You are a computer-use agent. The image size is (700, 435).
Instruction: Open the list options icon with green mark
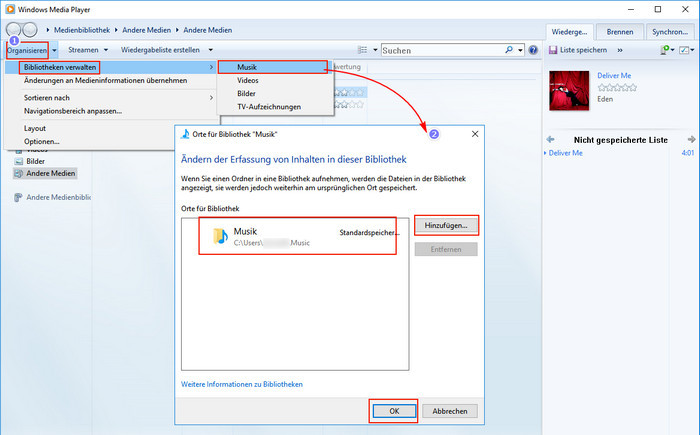(x=667, y=50)
